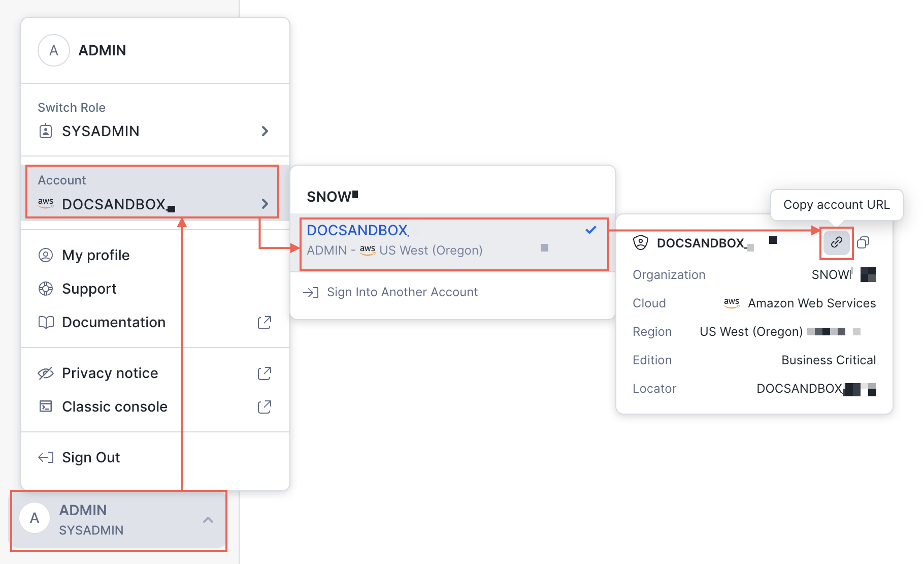Click the SYSADMIN role badge icon
Image resolution: width=924 pixels, height=564 pixels.
[x=46, y=131]
